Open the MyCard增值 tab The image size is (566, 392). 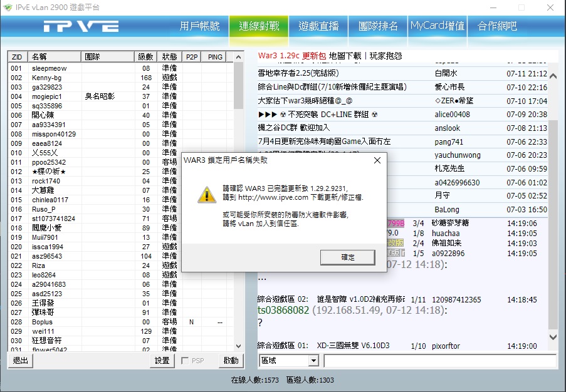click(438, 26)
